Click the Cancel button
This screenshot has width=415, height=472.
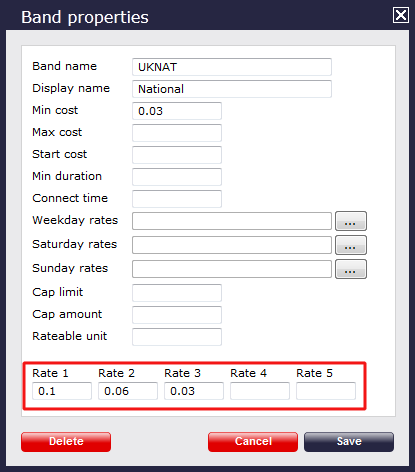(253, 442)
